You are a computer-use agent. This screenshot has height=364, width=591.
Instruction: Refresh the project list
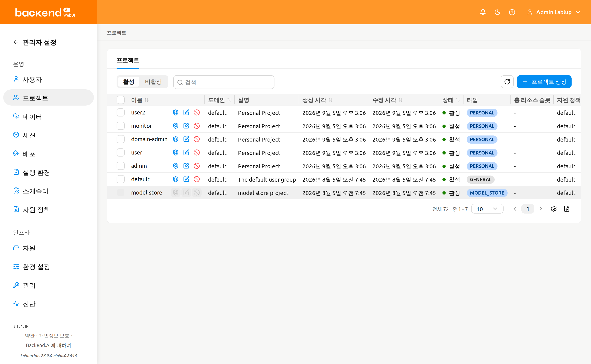point(507,82)
